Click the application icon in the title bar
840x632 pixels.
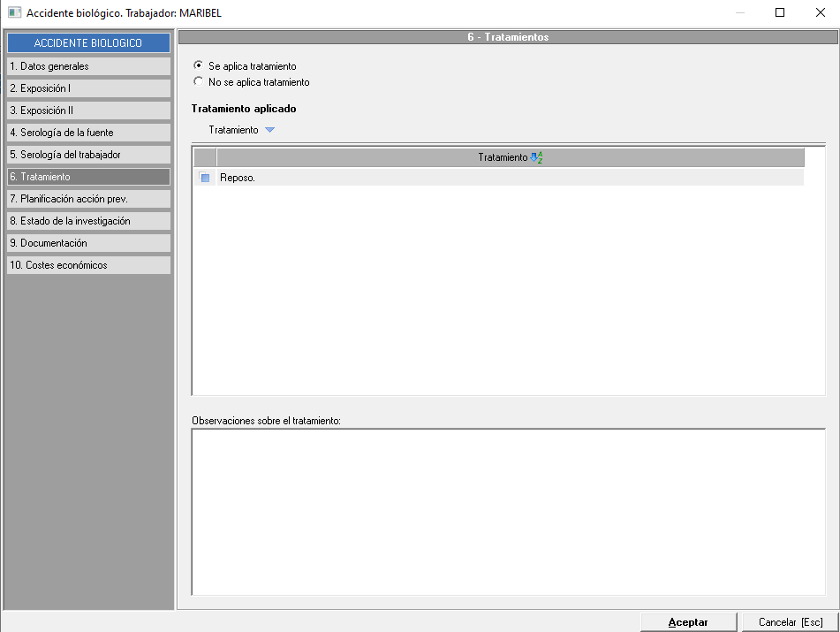click(13, 13)
